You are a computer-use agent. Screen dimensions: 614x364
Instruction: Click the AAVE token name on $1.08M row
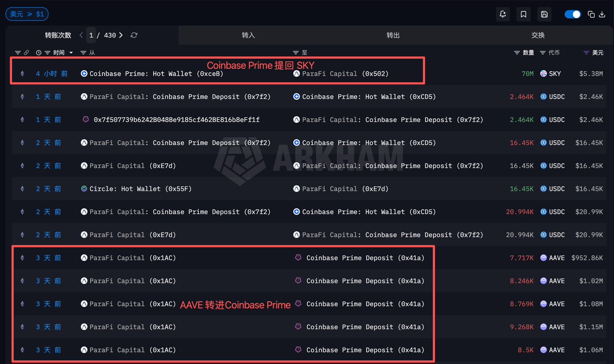(557, 304)
